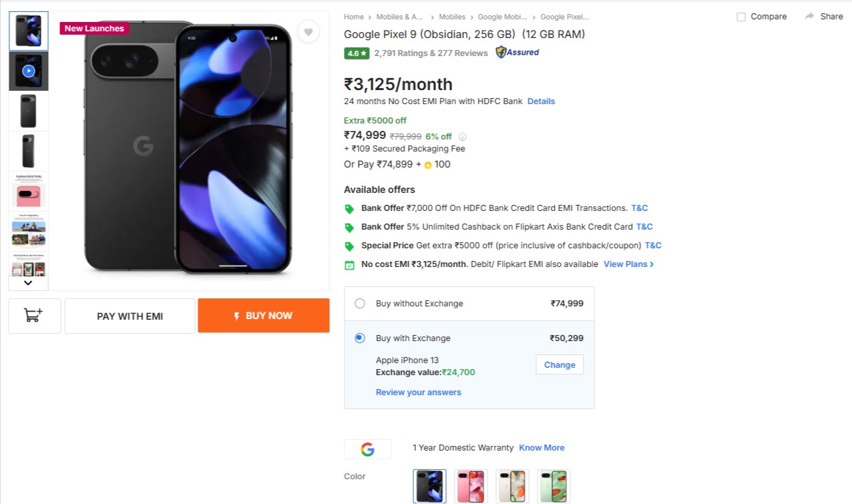Select Buy with Exchange radio button

[x=360, y=338]
